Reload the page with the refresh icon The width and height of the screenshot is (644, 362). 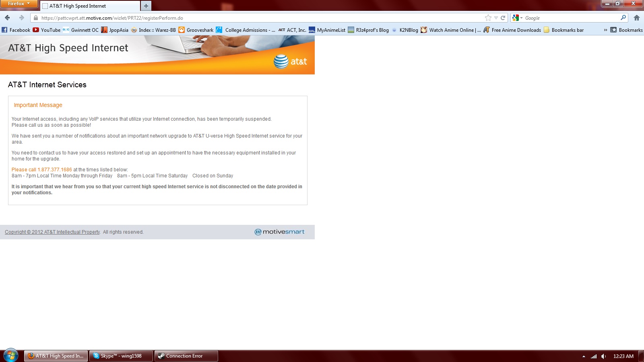[x=503, y=18]
